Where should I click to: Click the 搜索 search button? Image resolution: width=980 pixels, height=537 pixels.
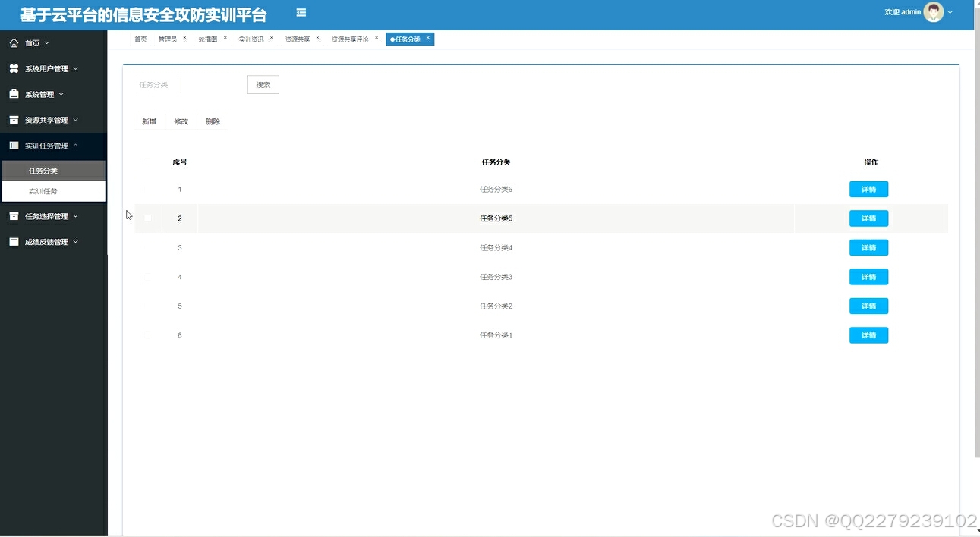(x=263, y=84)
